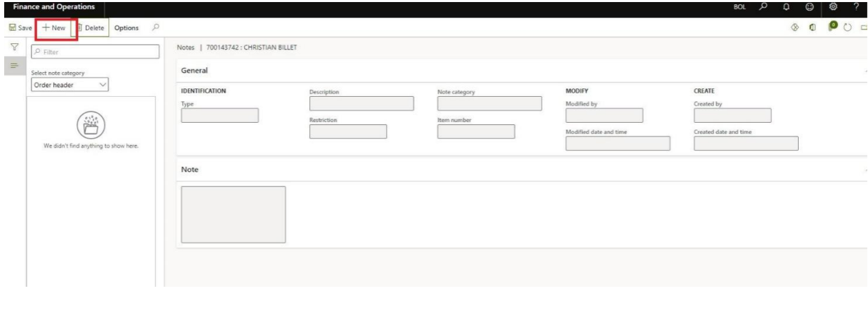Open the Options menu
The height and width of the screenshot is (319, 868).
126,27
